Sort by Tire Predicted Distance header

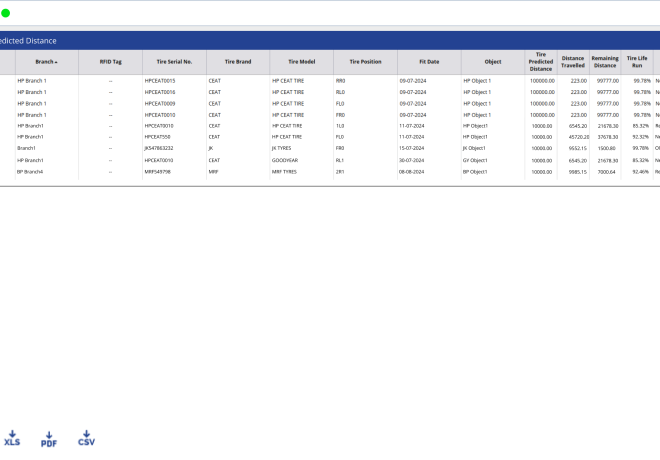pyautogui.click(x=540, y=61)
